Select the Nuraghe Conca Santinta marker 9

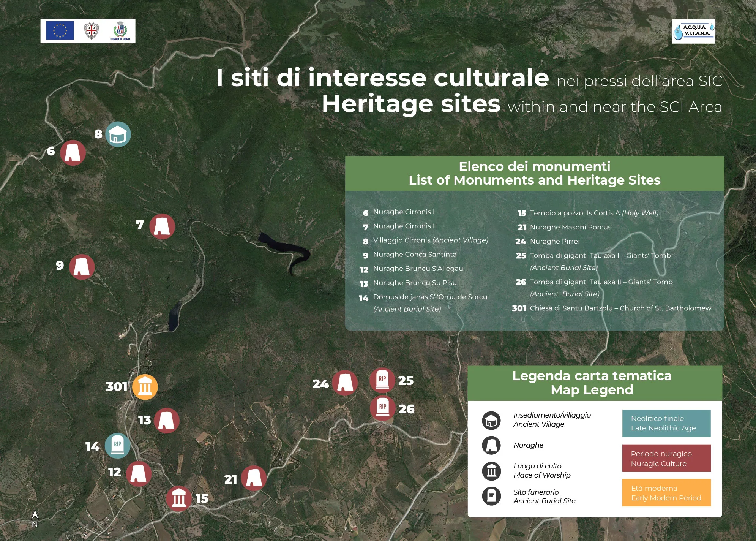click(x=82, y=267)
